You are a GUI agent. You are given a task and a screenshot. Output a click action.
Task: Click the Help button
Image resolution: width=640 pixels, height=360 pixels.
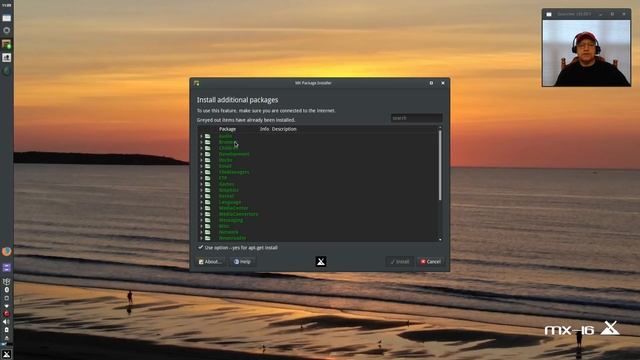coord(242,262)
